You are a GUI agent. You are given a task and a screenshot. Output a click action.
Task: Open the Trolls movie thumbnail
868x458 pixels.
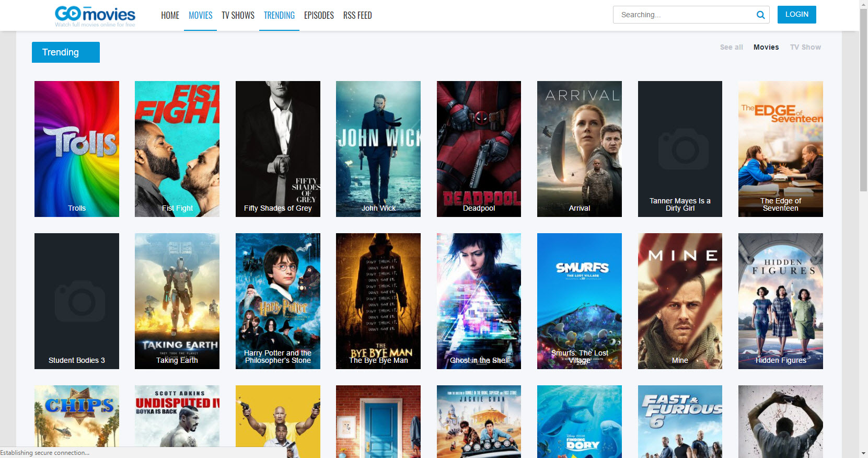click(x=77, y=148)
